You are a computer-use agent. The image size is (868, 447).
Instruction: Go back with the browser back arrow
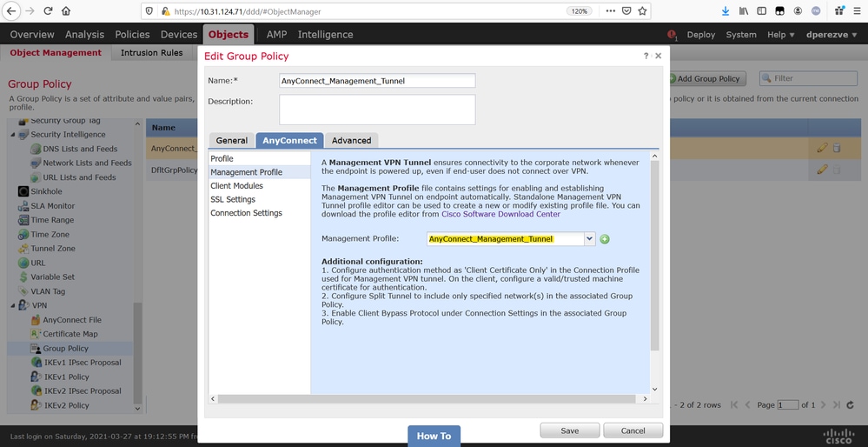pos(11,11)
